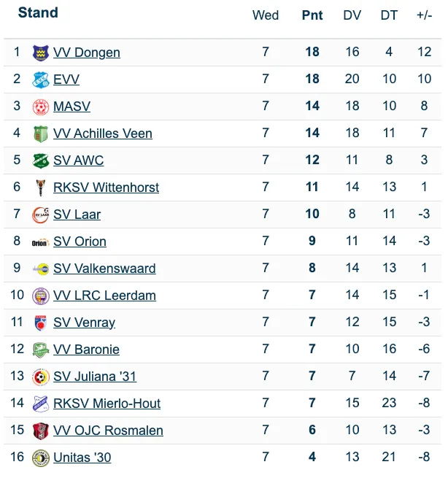Click the Unitas '30 club logo
Image resolution: width=448 pixels, height=478 pixels.
(40, 458)
